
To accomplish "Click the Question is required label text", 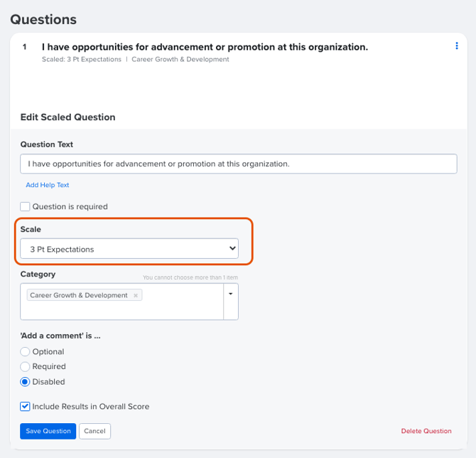I will pyautogui.click(x=70, y=207).
